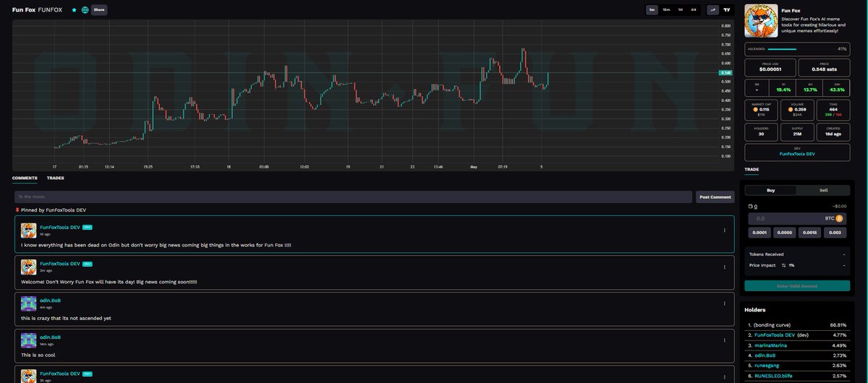Screen dimensions: 868x383
Task: Click the 1H change 19.4% cell
Action: point(783,87)
